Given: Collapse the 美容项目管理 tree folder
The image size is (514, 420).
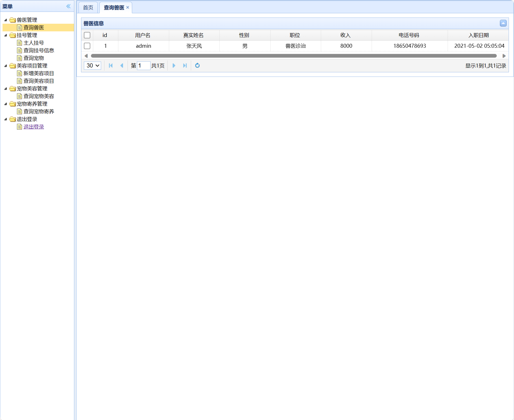Looking at the screenshot, I should click(6, 66).
